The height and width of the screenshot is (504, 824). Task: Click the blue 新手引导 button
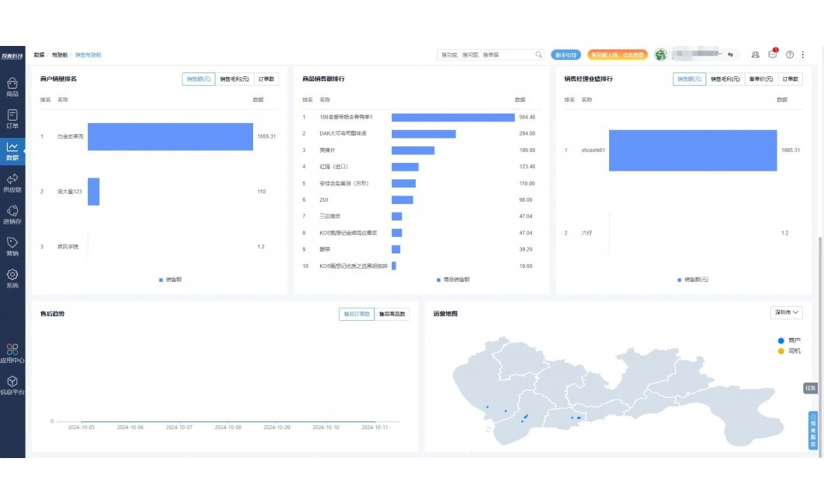pyautogui.click(x=566, y=55)
